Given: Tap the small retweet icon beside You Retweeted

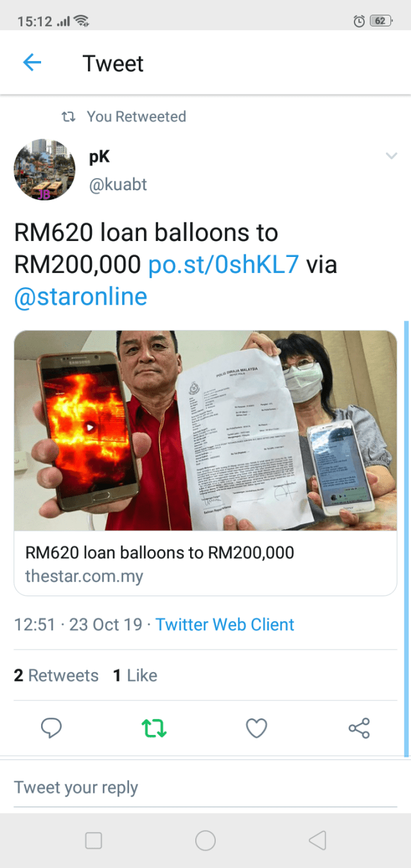Looking at the screenshot, I should point(68,117).
